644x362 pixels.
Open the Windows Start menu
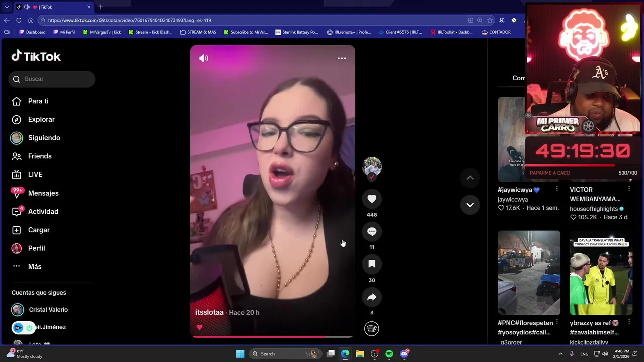(240, 354)
